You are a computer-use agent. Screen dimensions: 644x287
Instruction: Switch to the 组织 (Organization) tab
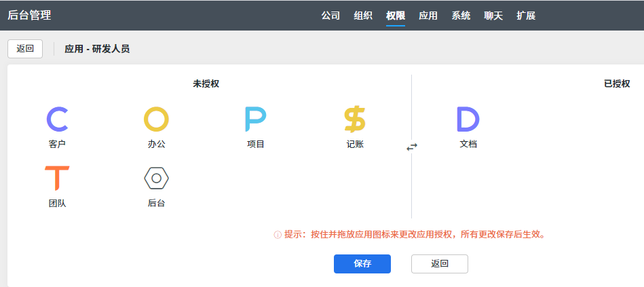tap(363, 16)
